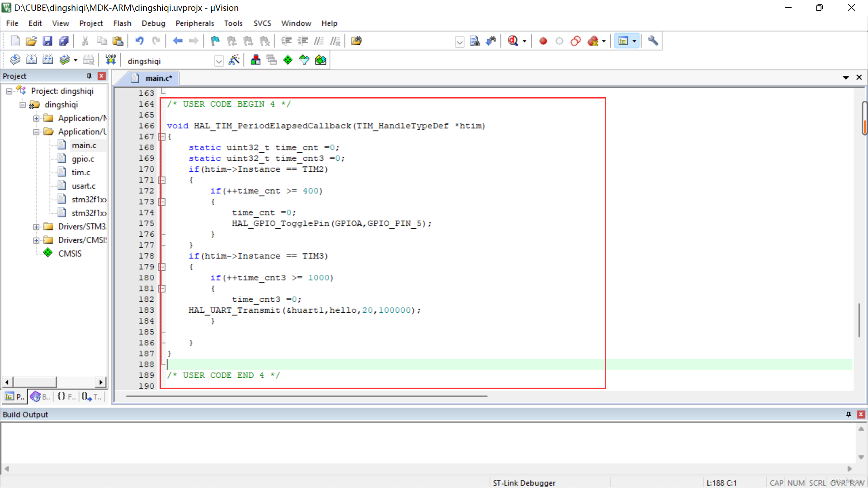Close the Build Output panel
Viewport: 868px width, 488px height.
[861, 414]
